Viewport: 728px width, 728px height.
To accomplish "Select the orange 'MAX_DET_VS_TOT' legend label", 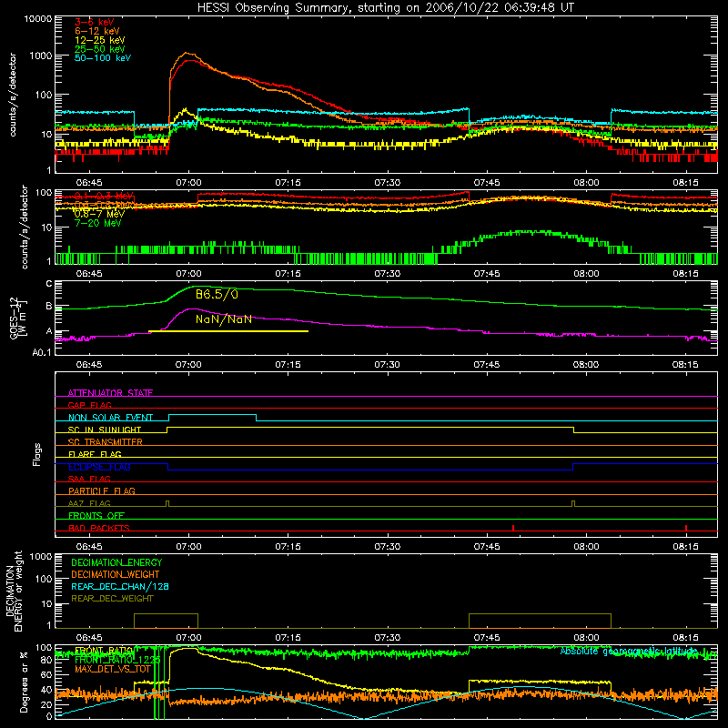I will pos(113,669).
